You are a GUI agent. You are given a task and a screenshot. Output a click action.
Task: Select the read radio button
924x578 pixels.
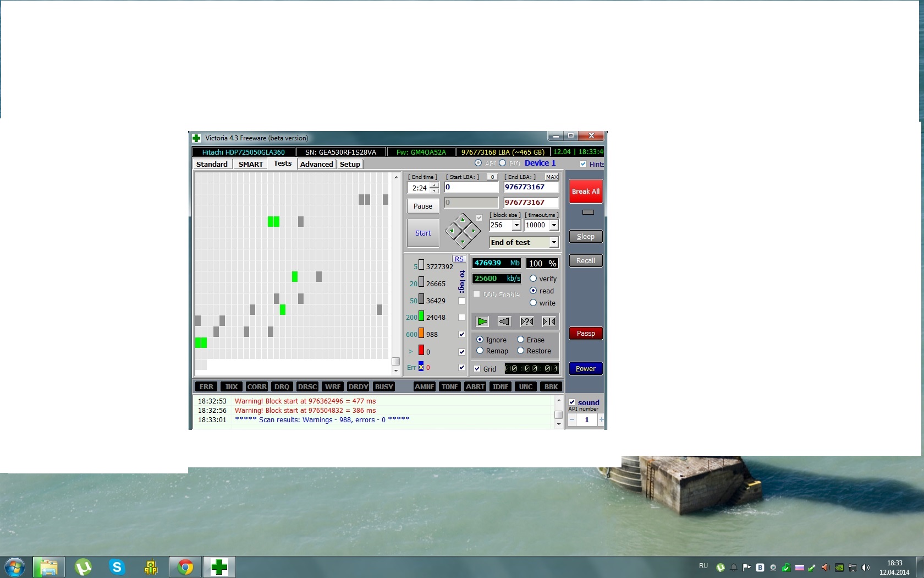[533, 291]
